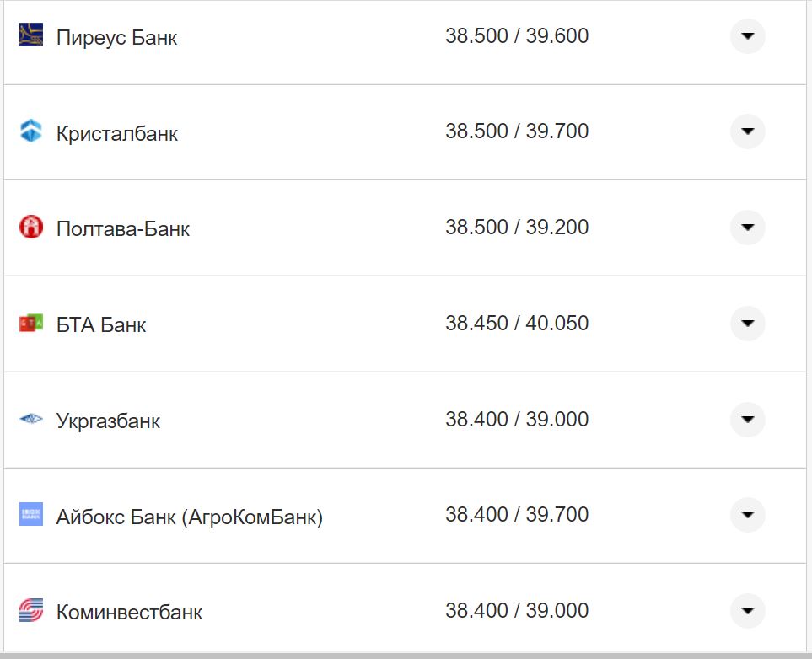Image resolution: width=812 pixels, height=659 pixels.
Task: Expand БТА Банк rate details
Action: coord(747,324)
